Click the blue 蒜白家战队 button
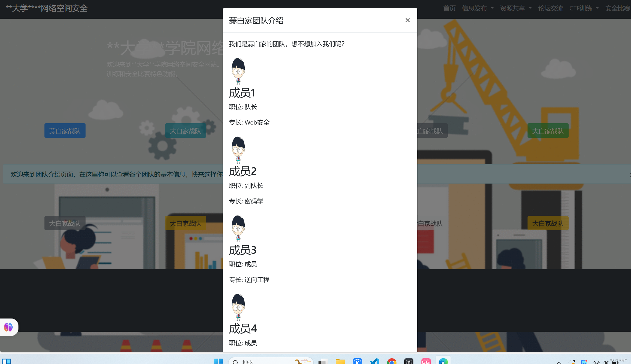Image resolution: width=631 pixels, height=364 pixels. coord(65,131)
